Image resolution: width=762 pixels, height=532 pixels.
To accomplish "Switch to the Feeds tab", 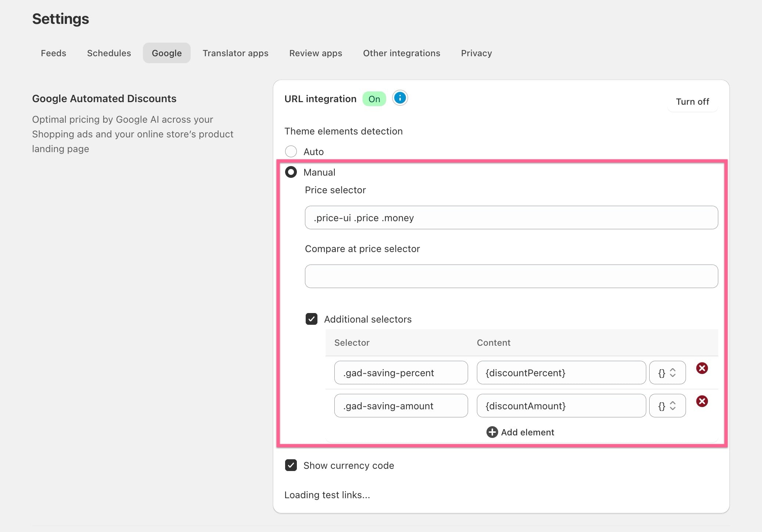I will coord(53,53).
